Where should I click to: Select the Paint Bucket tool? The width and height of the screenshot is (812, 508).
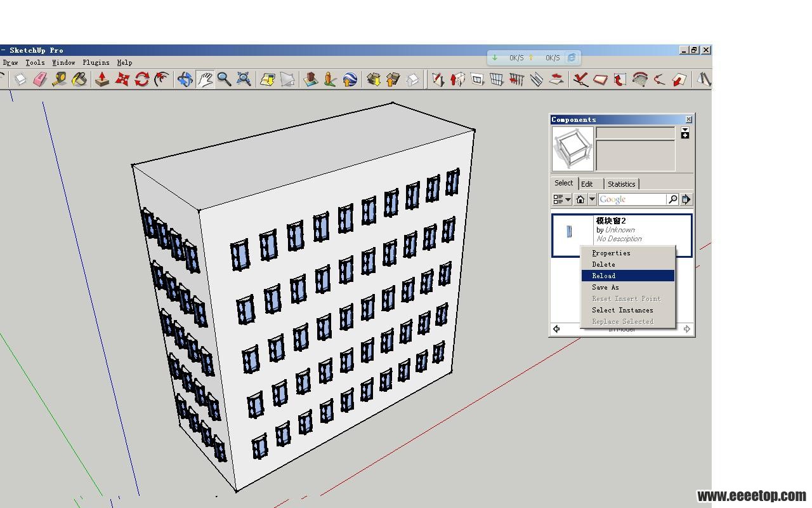tap(79, 79)
